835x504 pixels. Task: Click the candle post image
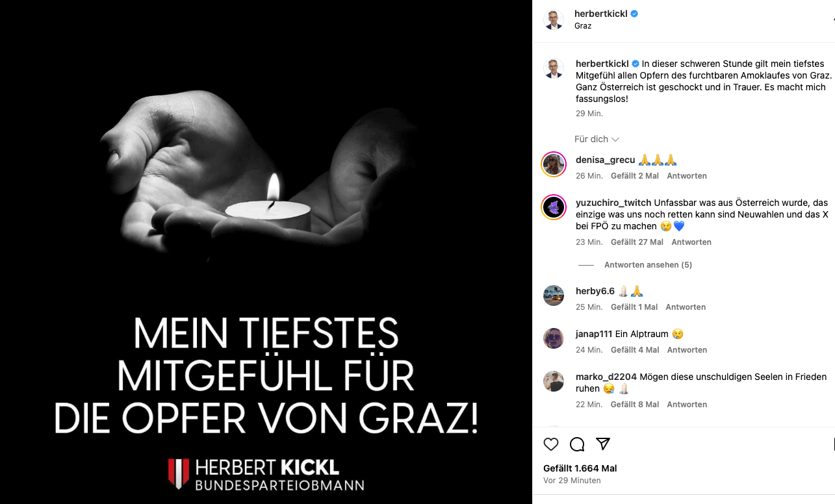pos(266,252)
